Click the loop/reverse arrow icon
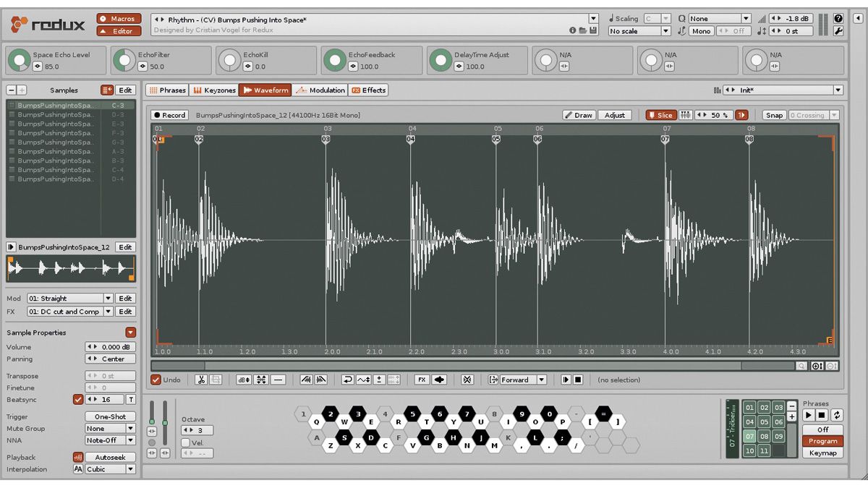Screen dimensions: 868x488 [x=348, y=380]
